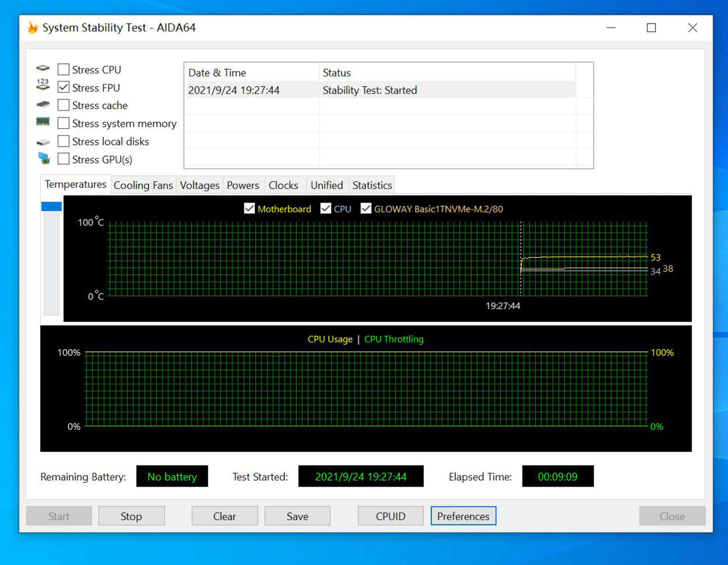Viewport: 728px width, 565px height.
Task: Enable the Stress cache checkbox
Action: point(63,105)
